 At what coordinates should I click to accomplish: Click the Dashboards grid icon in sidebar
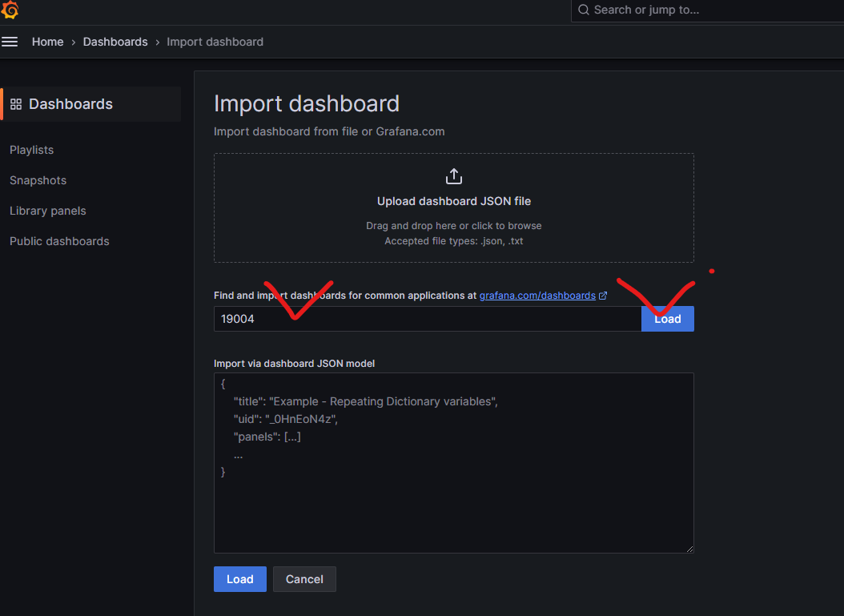pyautogui.click(x=16, y=104)
